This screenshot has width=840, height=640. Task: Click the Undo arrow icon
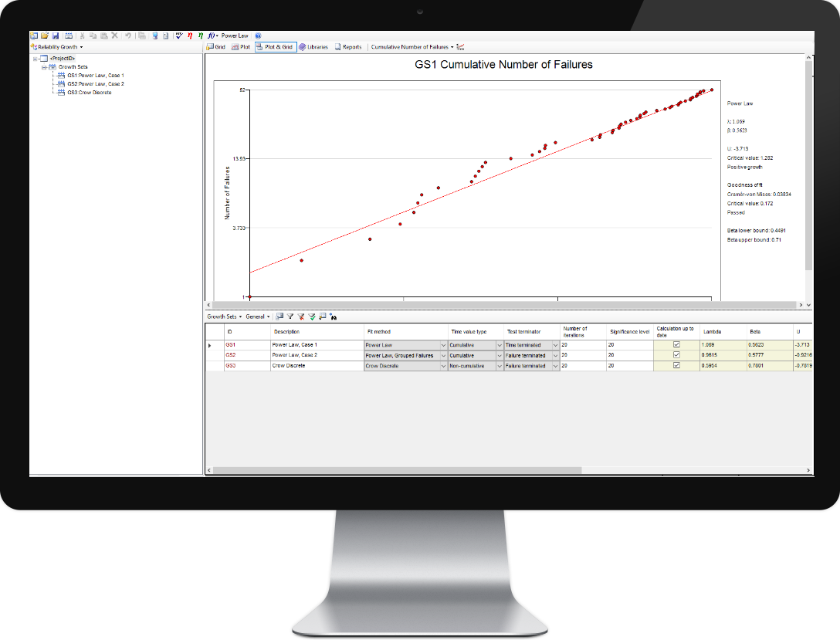click(127, 36)
